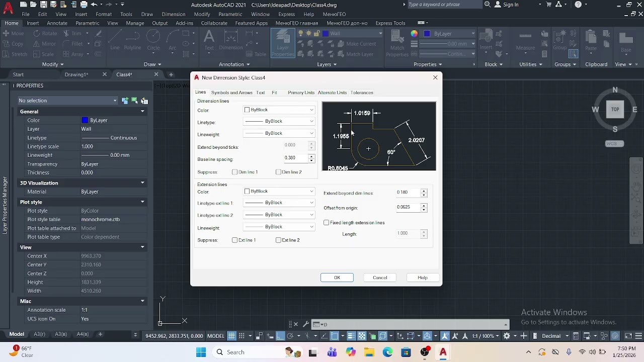Open File Explorer from taskbar
Viewport: 644px width, 362px height.
(x=369, y=352)
